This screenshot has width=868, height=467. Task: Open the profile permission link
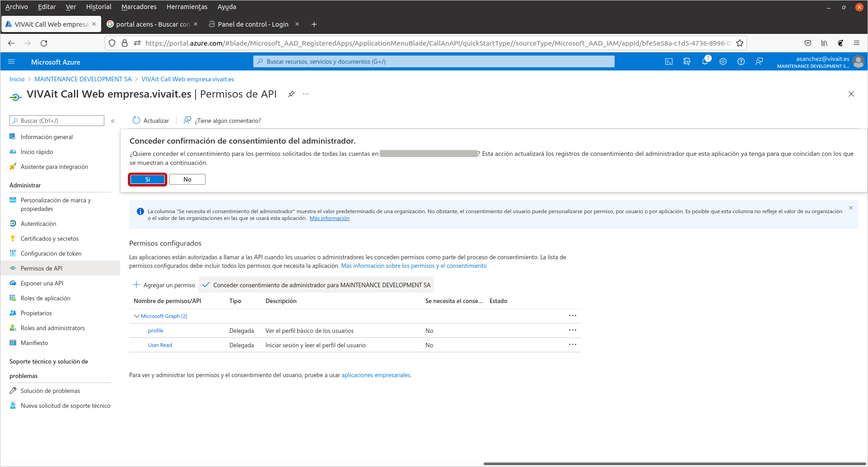[x=156, y=331]
